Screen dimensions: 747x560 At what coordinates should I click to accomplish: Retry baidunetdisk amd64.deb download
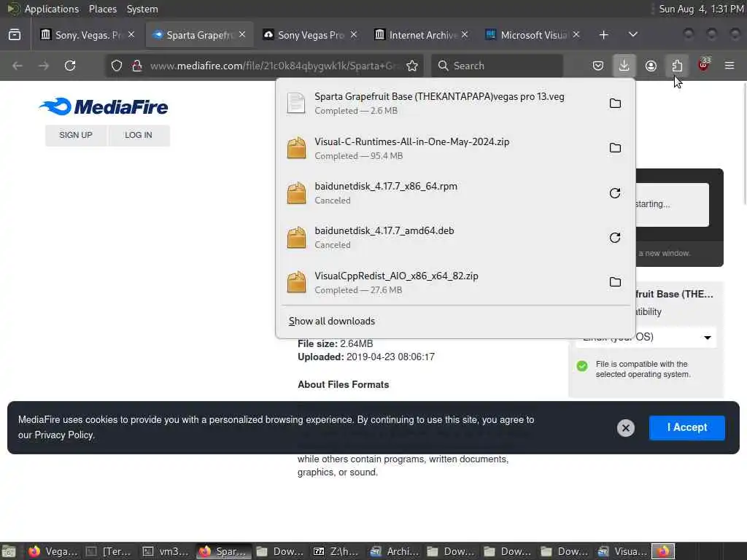pos(615,238)
